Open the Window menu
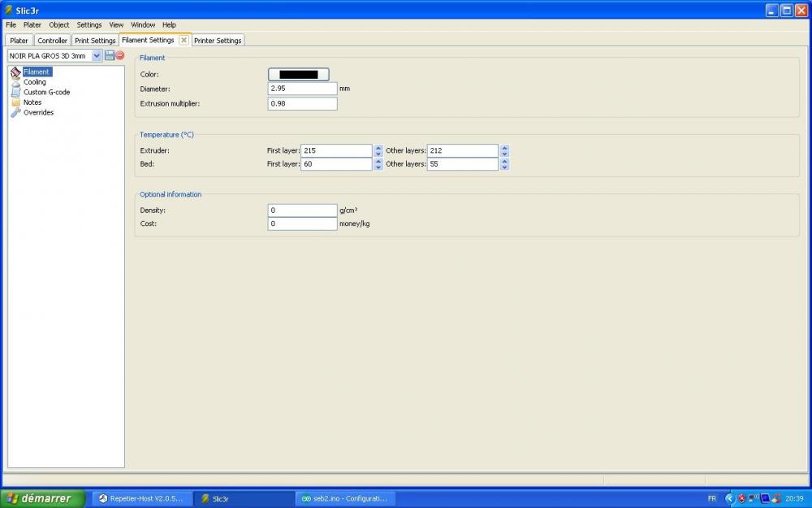 click(x=143, y=25)
